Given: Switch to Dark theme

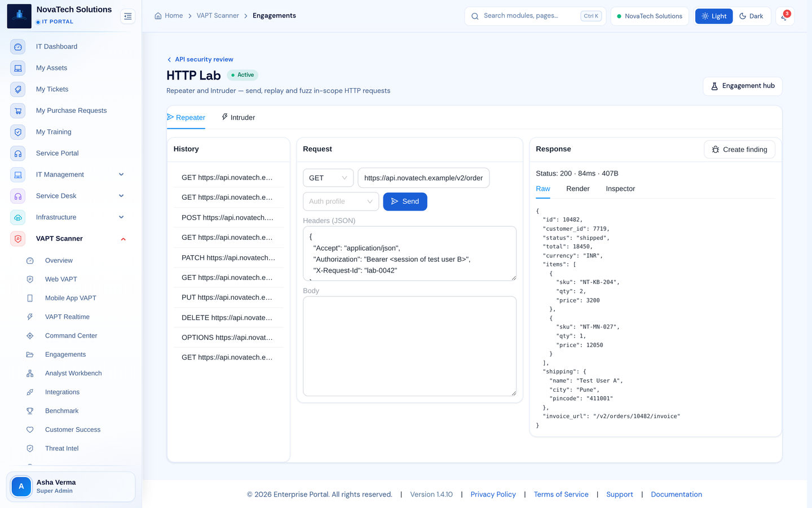Looking at the screenshot, I should (751, 16).
